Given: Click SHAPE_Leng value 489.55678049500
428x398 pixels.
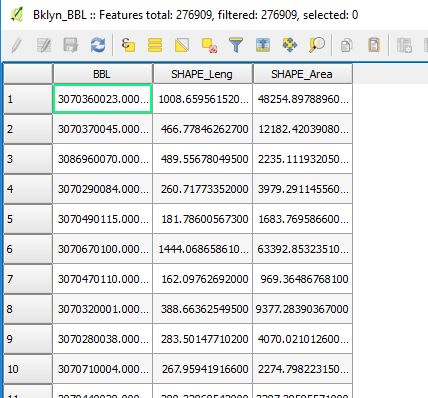Looking at the screenshot, I should click(x=204, y=159).
